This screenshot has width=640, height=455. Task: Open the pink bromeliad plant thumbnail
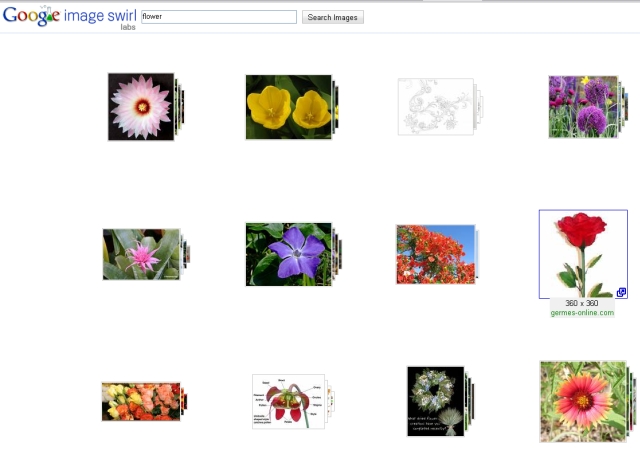[x=141, y=254]
